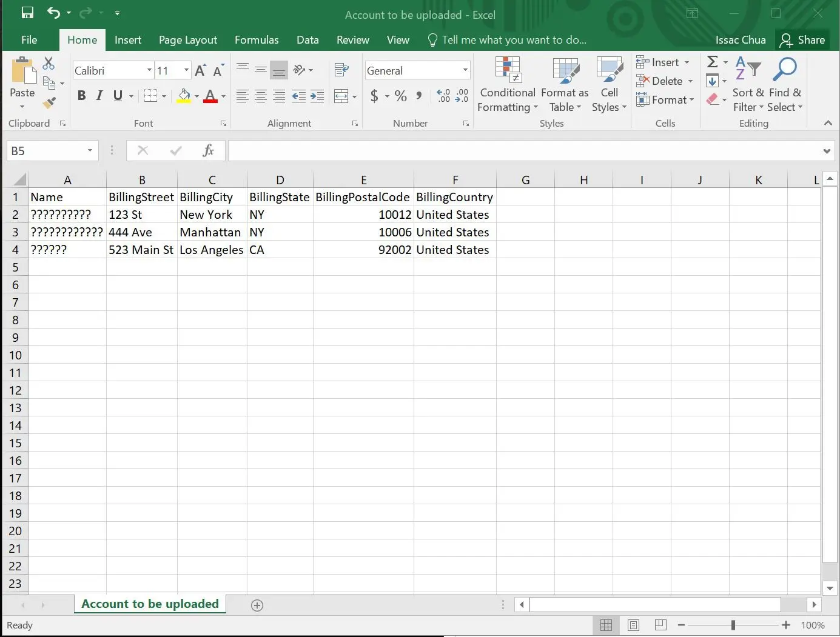Open Cell Styles dropdown
The width and height of the screenshot is (840, 637).
[x=609, y=85]
